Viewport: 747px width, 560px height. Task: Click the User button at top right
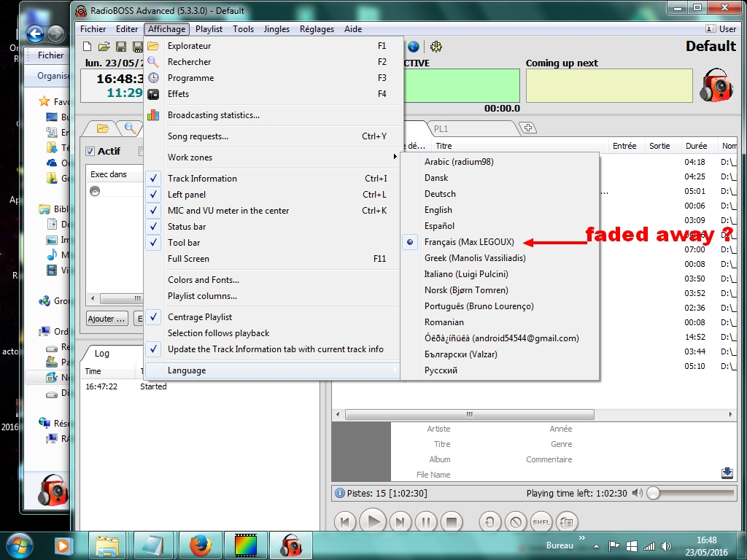pyautogui.click(x=720, y=29)
